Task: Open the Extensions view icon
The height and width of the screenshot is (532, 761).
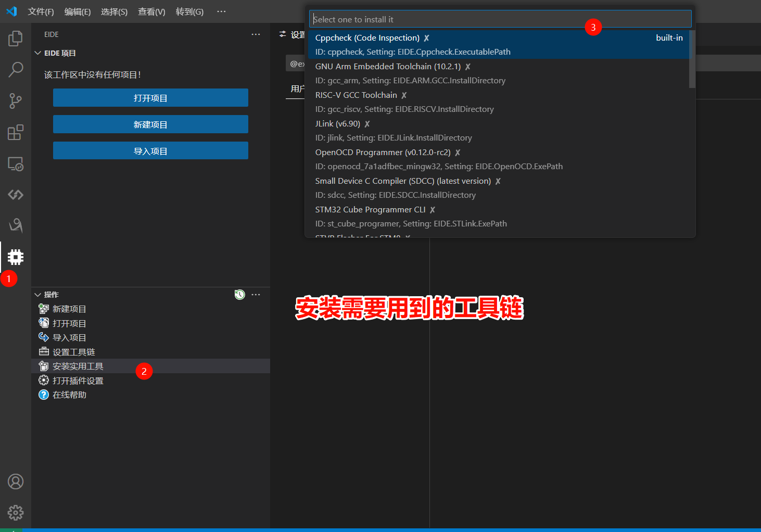Action: (16, 132)
